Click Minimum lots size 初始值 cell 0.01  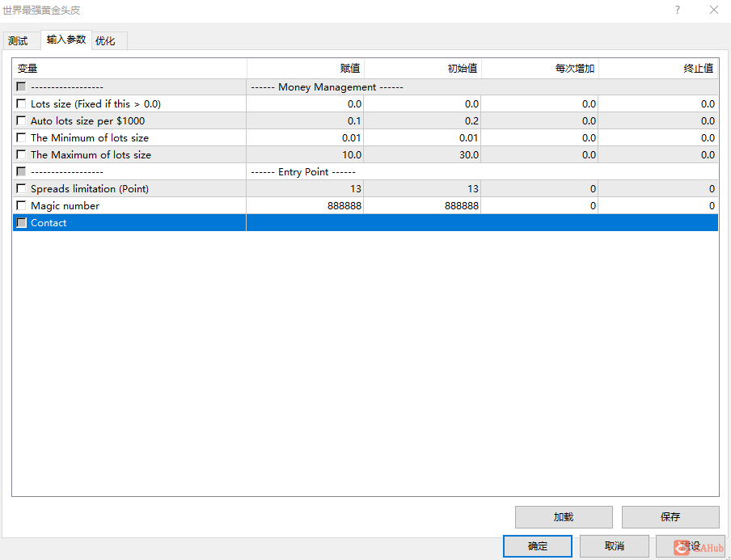[x=423, y=138]
